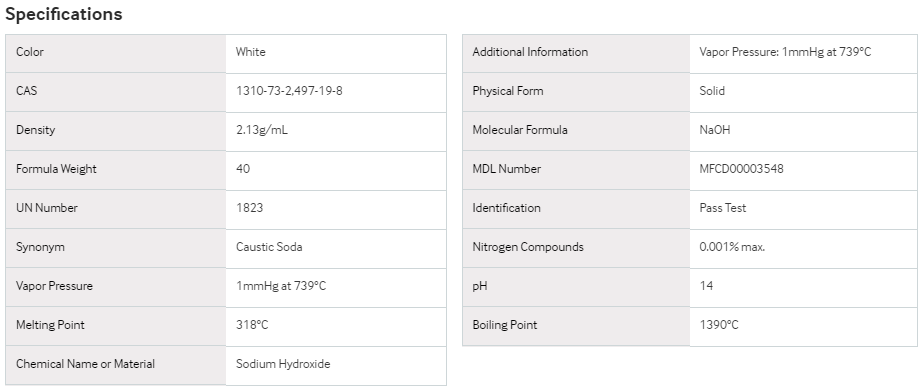Select the Additional Information vapor pressure text
924x392 pixels.
(x=785, y=52)
